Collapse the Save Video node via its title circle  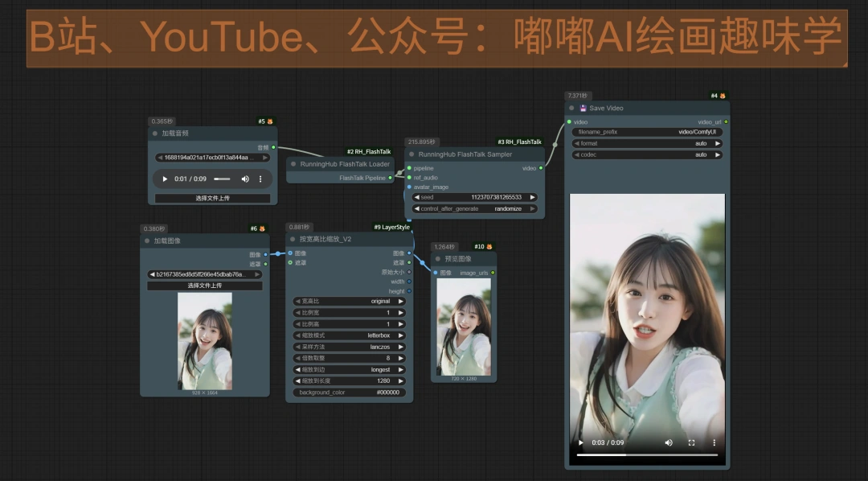coord(571,108)
